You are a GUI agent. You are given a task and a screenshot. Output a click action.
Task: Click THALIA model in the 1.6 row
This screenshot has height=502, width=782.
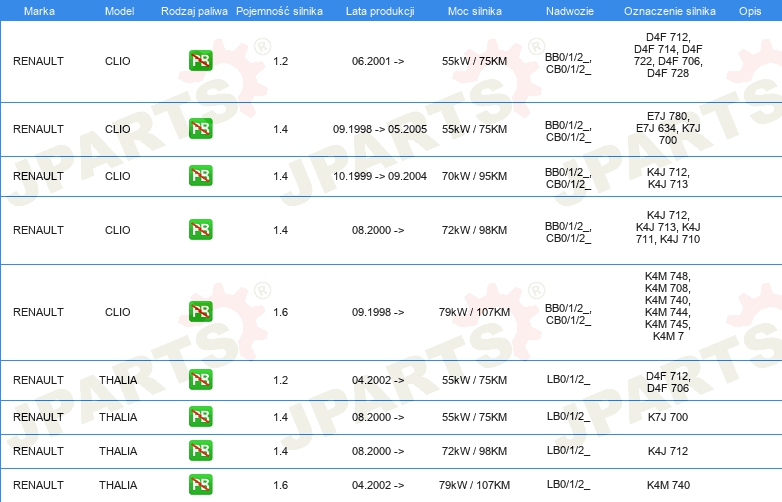[118, 485]
